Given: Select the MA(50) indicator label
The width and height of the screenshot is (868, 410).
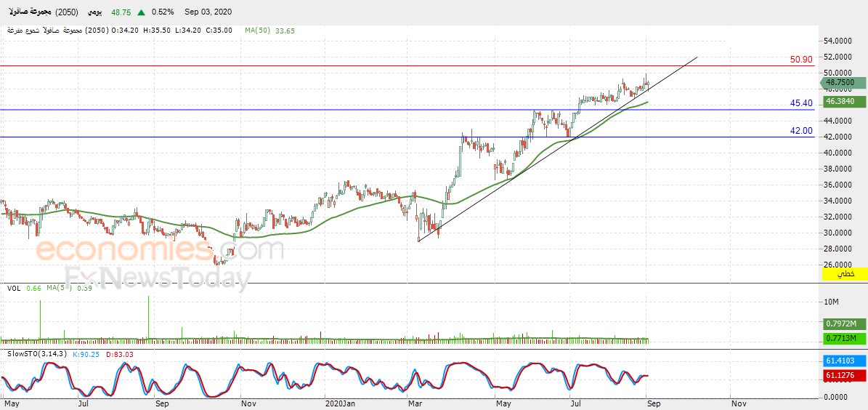Looking at the screenshot, I should tap(259, 31).
